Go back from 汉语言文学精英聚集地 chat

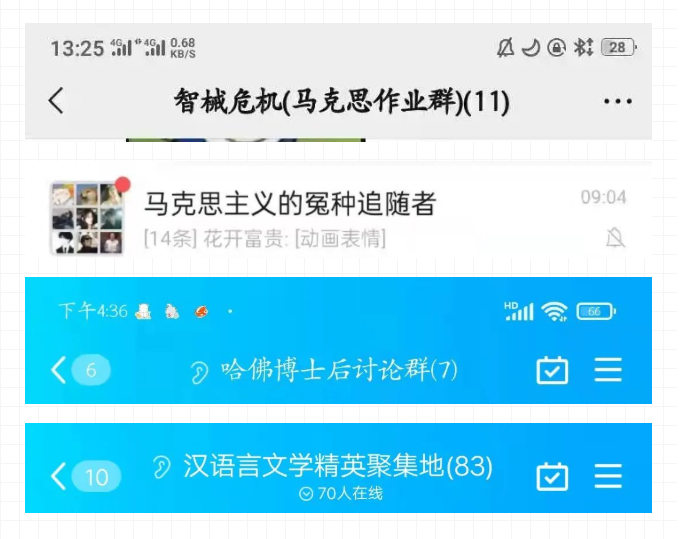tap(59, 476)
